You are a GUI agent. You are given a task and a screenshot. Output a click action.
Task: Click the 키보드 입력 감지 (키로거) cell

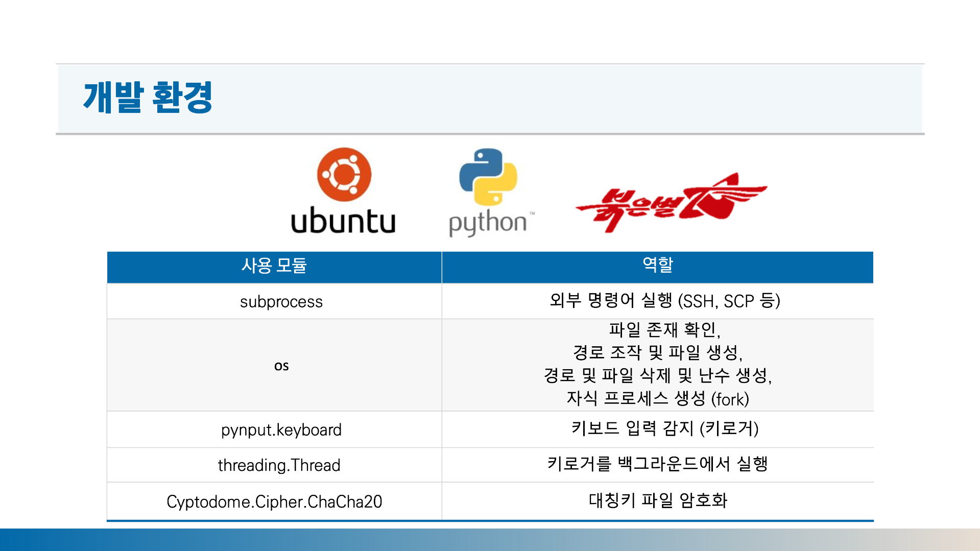click(x=658, y=429)
